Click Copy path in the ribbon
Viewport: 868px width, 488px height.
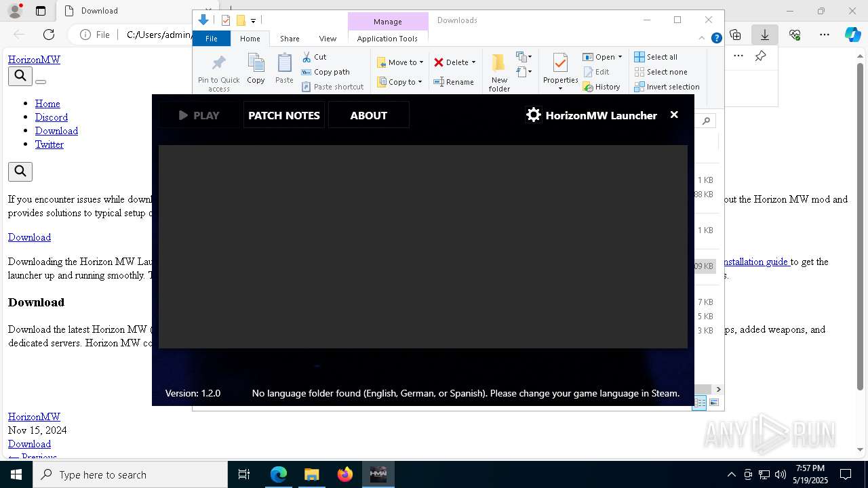(x=325, y=72)
